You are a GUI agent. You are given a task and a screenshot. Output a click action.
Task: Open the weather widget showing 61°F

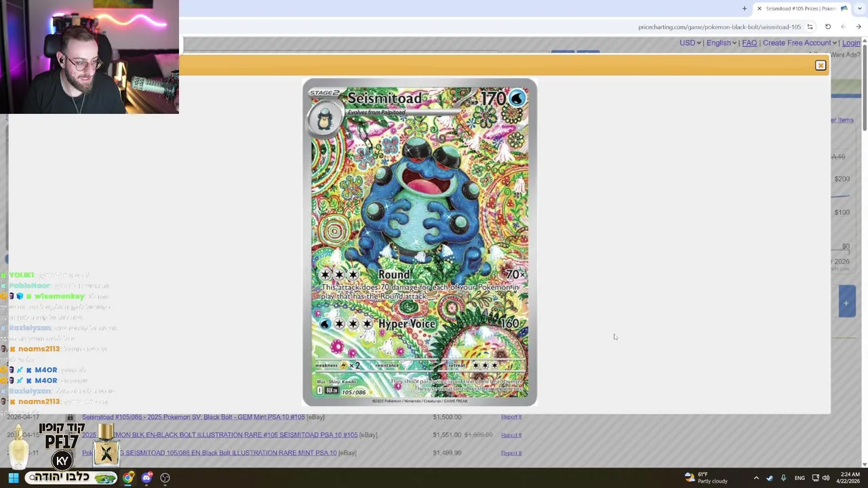[x=706, y=478]
